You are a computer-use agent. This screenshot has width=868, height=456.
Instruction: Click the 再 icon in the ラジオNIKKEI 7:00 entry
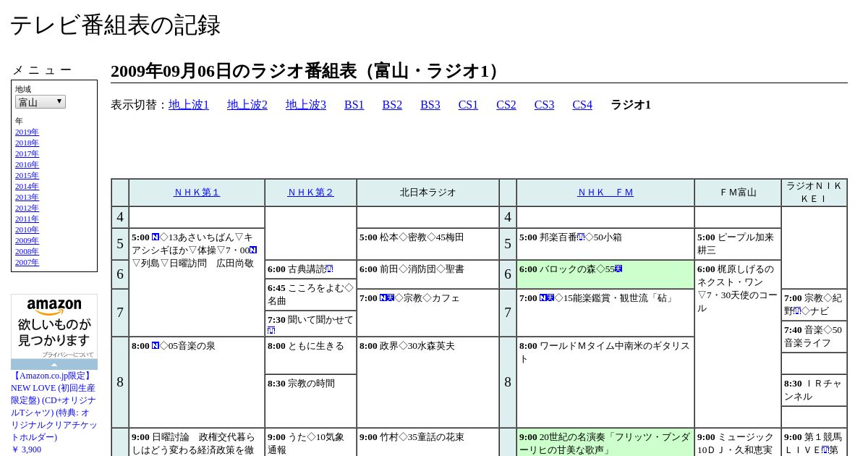pyautogui.click(x=796, y=311)
